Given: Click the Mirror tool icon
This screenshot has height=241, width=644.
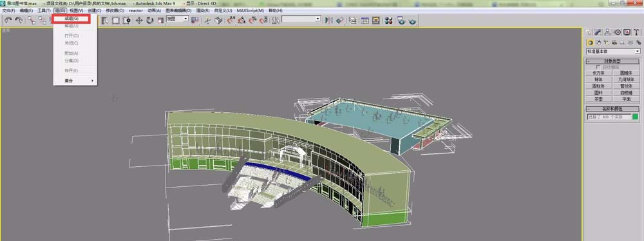Looking at the screenshot, I should point(329,20).
